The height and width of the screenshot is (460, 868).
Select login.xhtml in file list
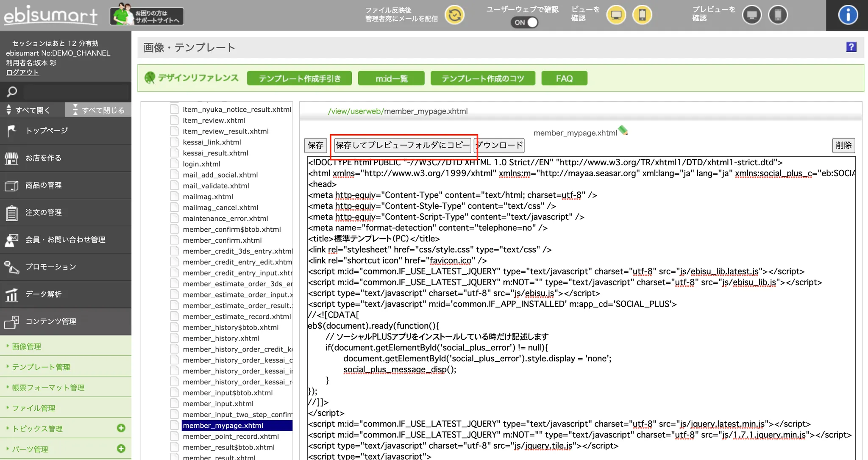202,164
